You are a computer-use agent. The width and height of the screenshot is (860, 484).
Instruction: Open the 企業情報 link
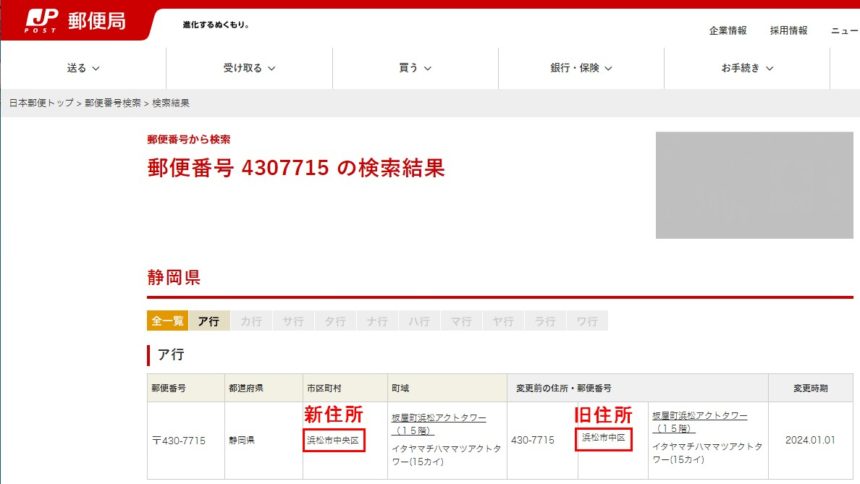[728, 31]
